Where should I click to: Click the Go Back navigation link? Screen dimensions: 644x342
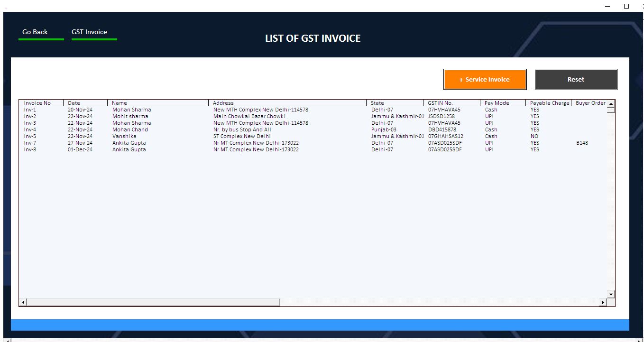(x=35, y=32)
